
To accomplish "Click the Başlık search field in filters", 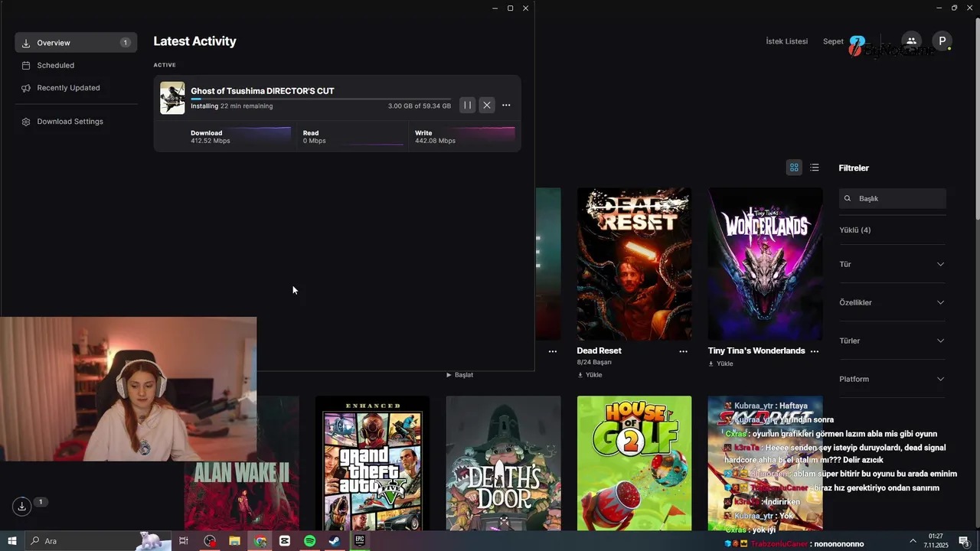I will click(x=893, y=198).
